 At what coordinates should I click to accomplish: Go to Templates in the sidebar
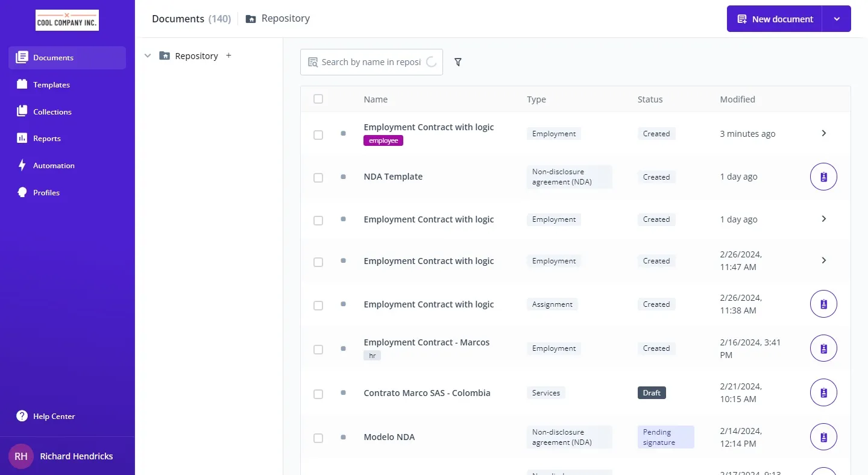pyautogui.click(x=51, y=84)
